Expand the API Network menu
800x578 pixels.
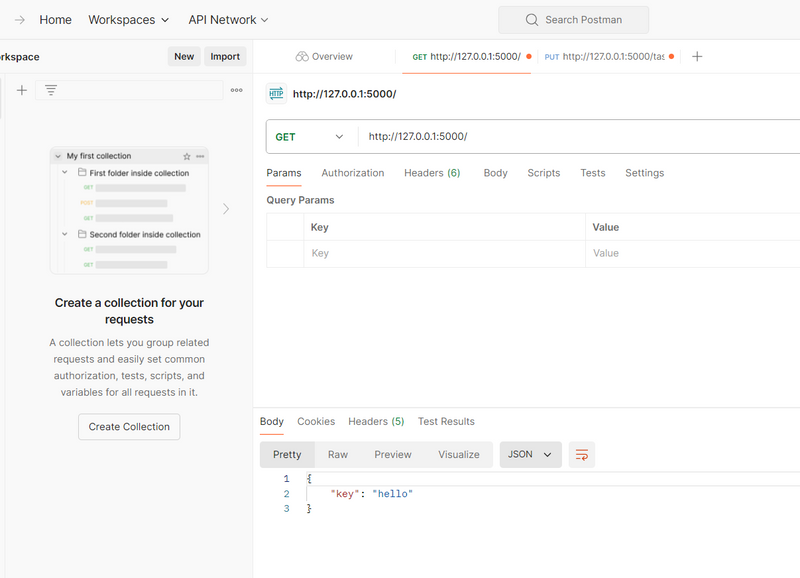tap(228, 20)
